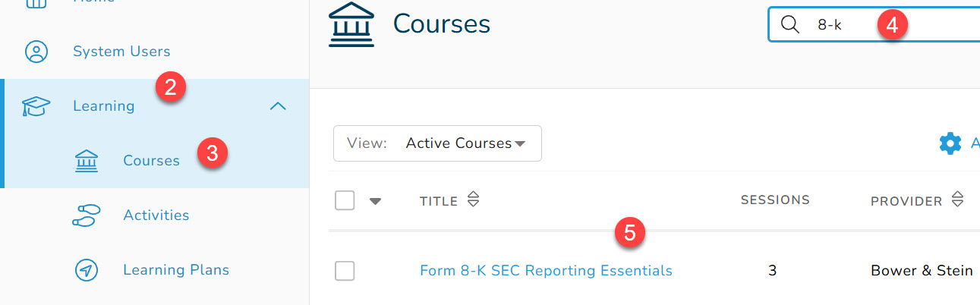Go to Learning Plans in the sidebar

click(x=176, y=270)
